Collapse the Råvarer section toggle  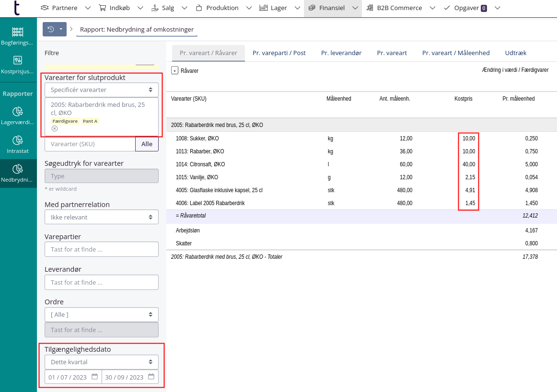coord(175,70)
